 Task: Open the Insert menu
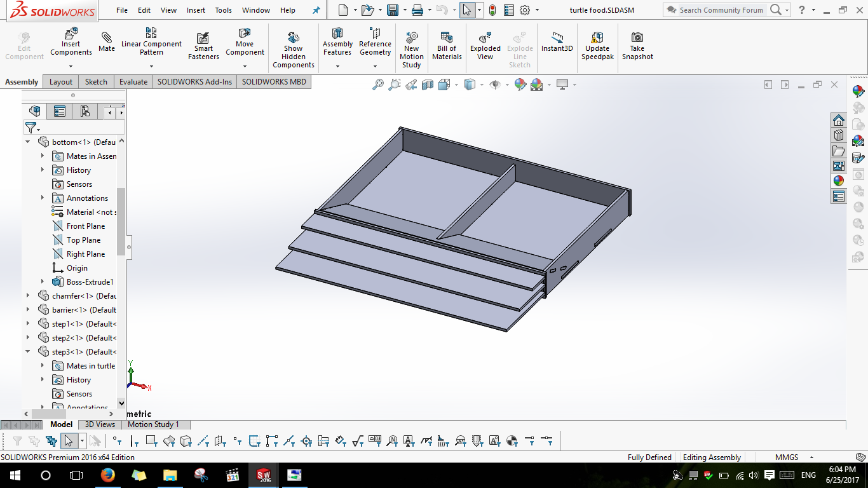click(x=196, y=10)
